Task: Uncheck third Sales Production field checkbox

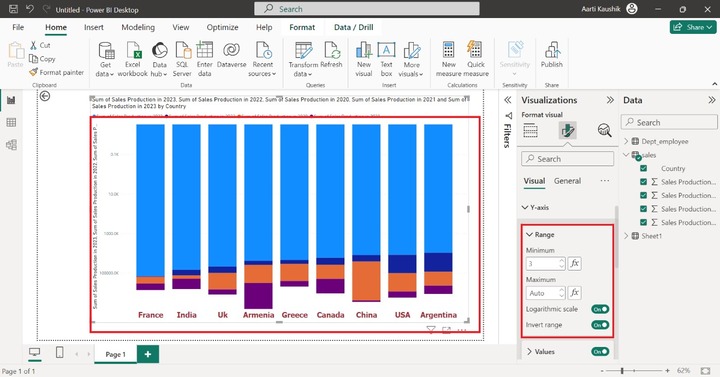Action: 643,209
